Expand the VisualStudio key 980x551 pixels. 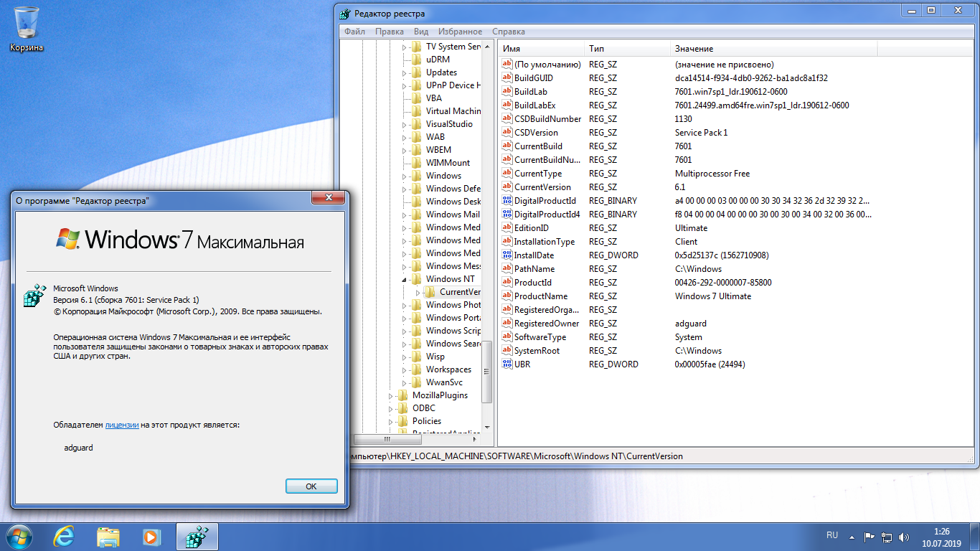[x=405, y=124]
